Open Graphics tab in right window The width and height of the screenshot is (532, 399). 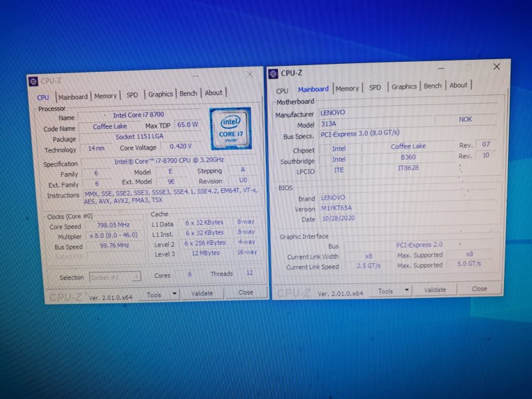404,86
